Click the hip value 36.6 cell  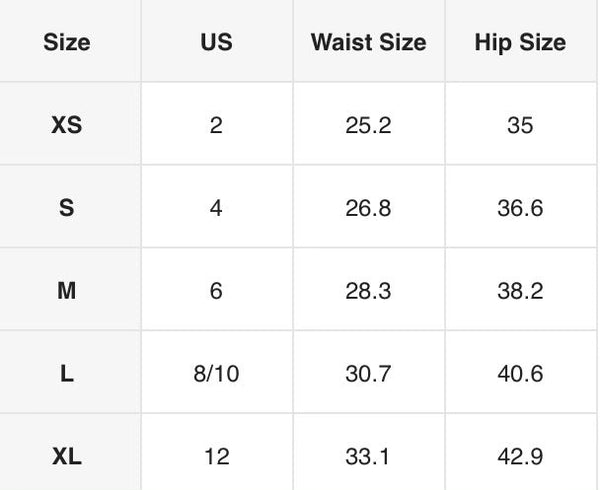point(520,208)
